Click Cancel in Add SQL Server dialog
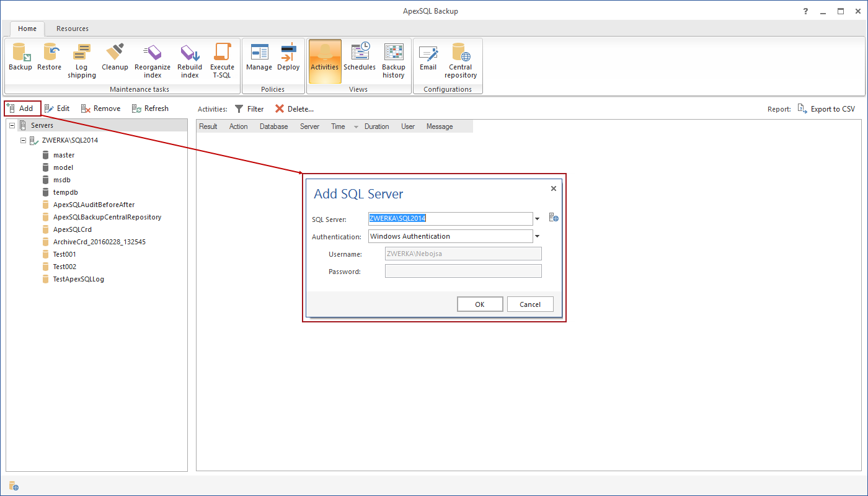The height and width of the screenshot is (496, 868). point(530,304)
